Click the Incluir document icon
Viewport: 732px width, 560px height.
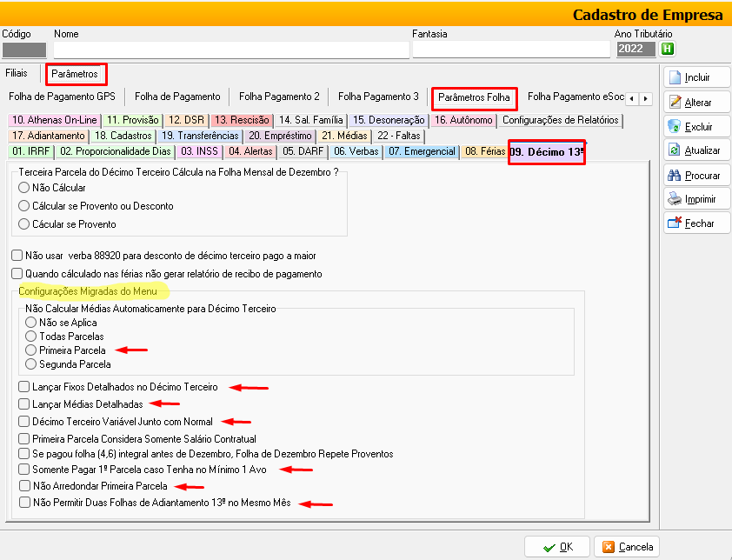(675, 77)
